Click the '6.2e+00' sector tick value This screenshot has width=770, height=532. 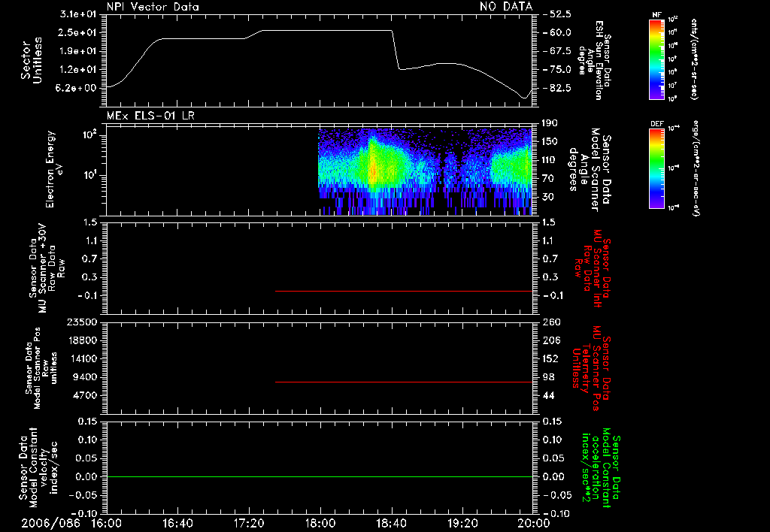tap(77, 88)
